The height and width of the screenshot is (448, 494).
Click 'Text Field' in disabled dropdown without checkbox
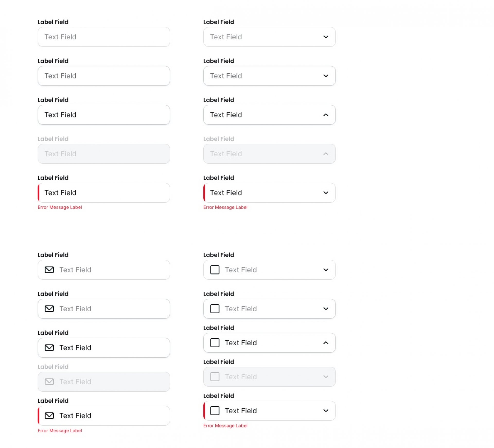(226, 154)
